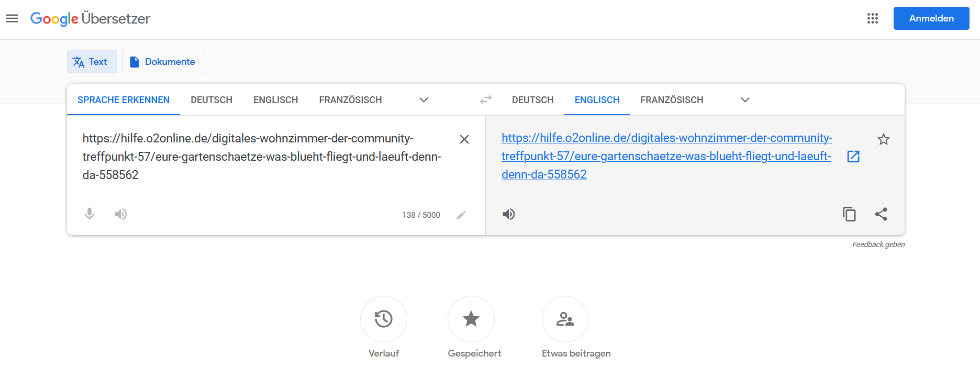Open the Google apps grid
980x367 pixels.
coord(872,18)
